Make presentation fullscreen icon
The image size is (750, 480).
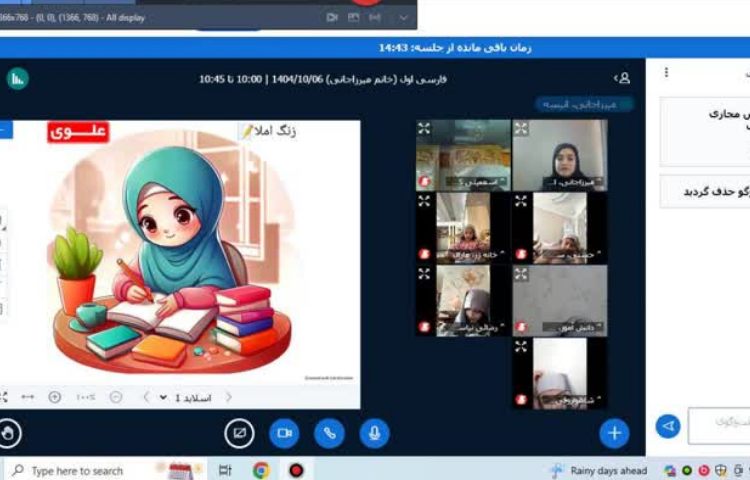[x=4, y=397]
